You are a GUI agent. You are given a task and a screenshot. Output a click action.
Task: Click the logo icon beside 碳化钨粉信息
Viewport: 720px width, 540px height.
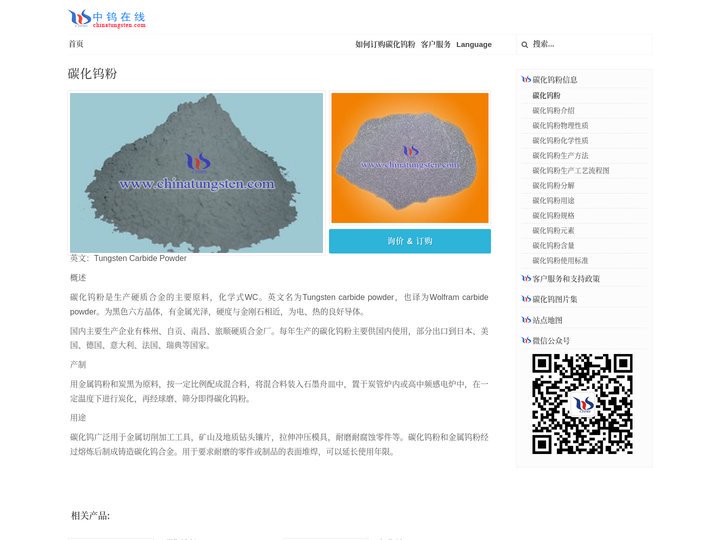coord(526,79)
